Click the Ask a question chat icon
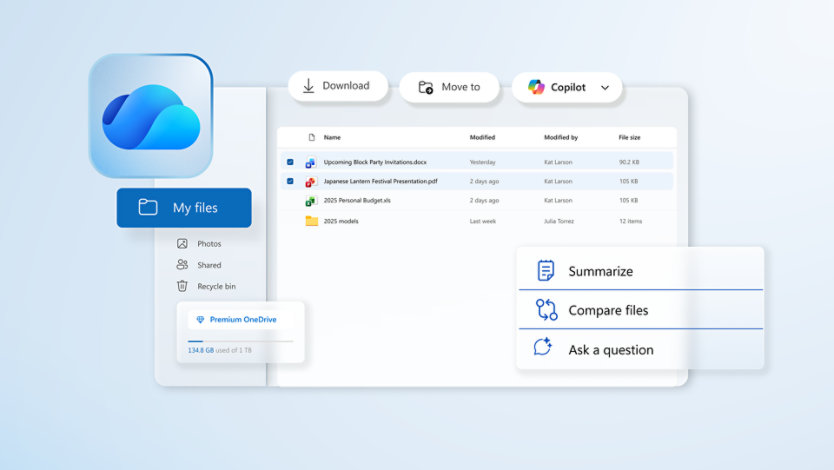The image size is (834, 470). pos(543,348)
